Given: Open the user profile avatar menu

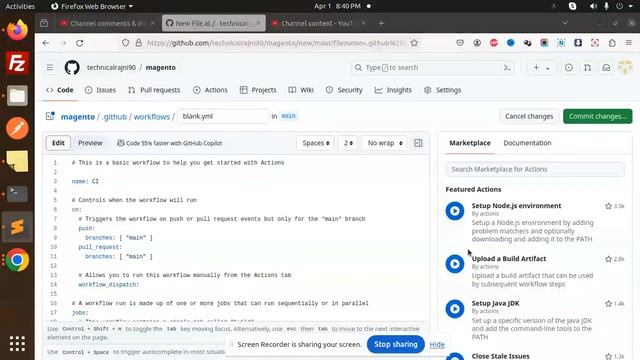Looking at the screenshot, I should point(625,67).
